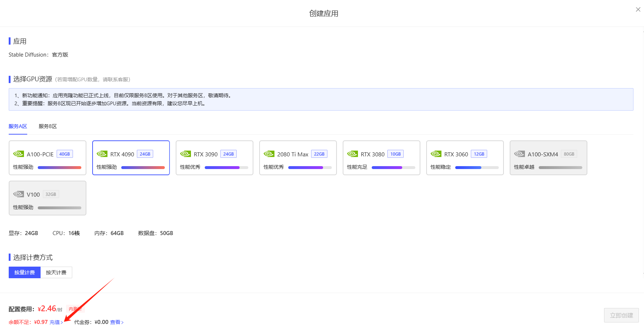The width and height of the screenshot is (644, 333).
Task: Click the ¥2.46 price value
Action: pos(47,309)
